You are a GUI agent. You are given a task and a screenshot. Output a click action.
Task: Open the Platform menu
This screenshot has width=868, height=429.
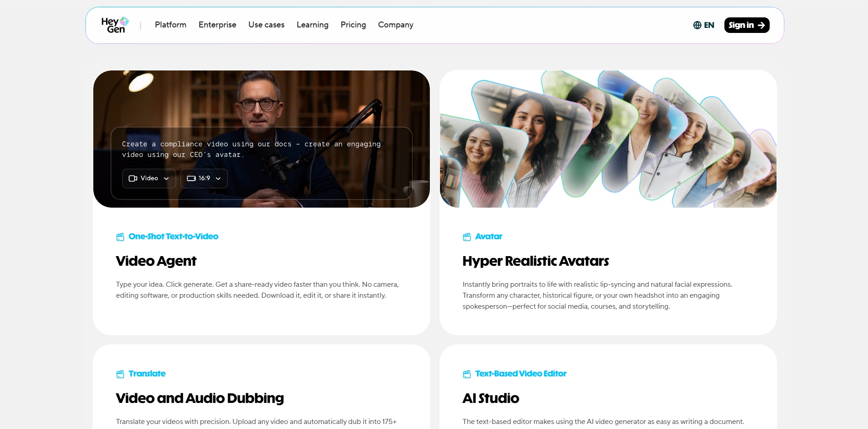pyautogui.click(x=171, y=25)
